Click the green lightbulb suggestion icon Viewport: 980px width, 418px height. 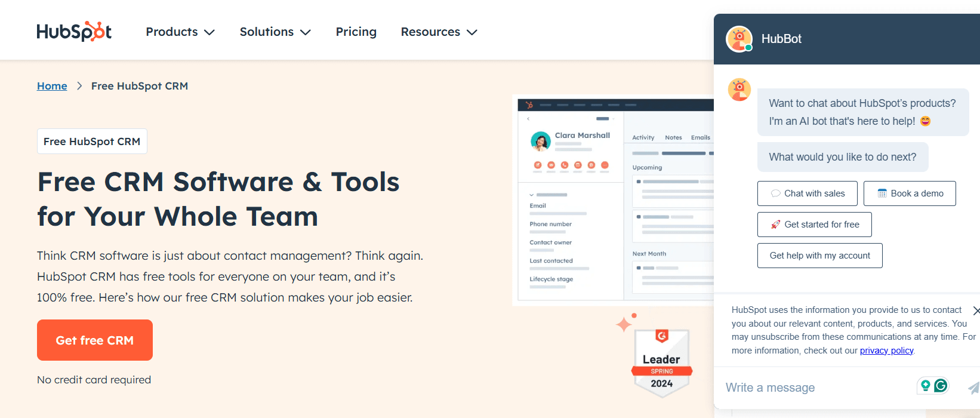(x=926, y=386)
